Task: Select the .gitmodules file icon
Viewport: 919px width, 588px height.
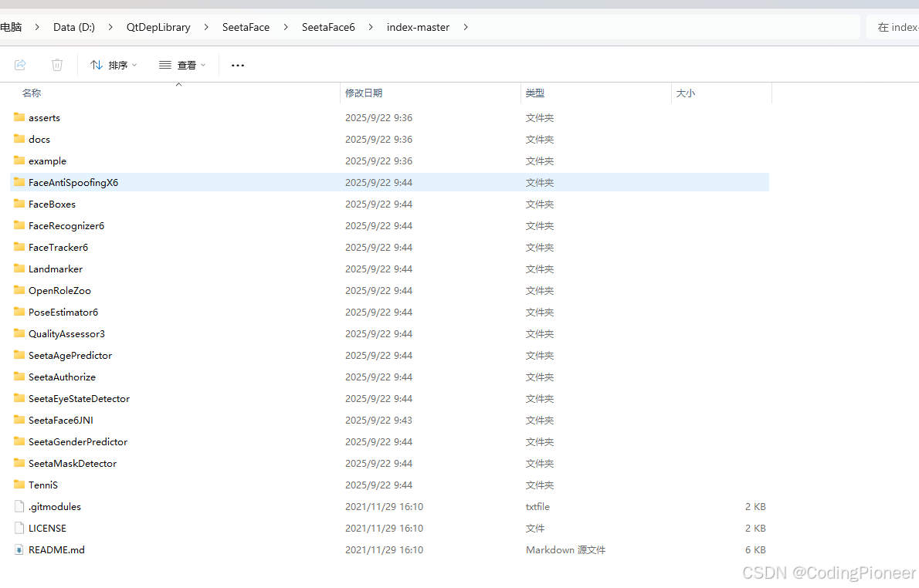Action: pos(19,506)
